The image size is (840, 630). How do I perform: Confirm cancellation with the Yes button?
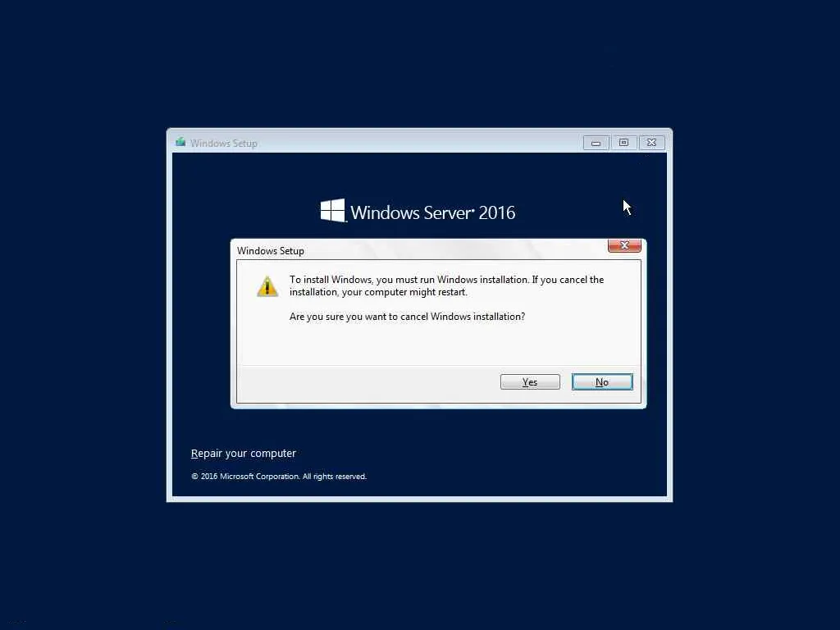click(x=530, y=382)
